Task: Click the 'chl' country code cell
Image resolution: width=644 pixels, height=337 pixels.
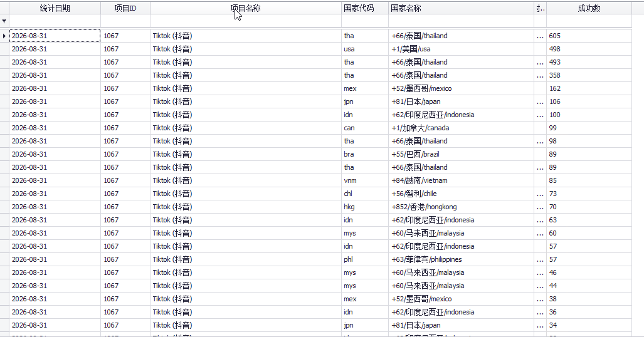Action: coord(365,194)
